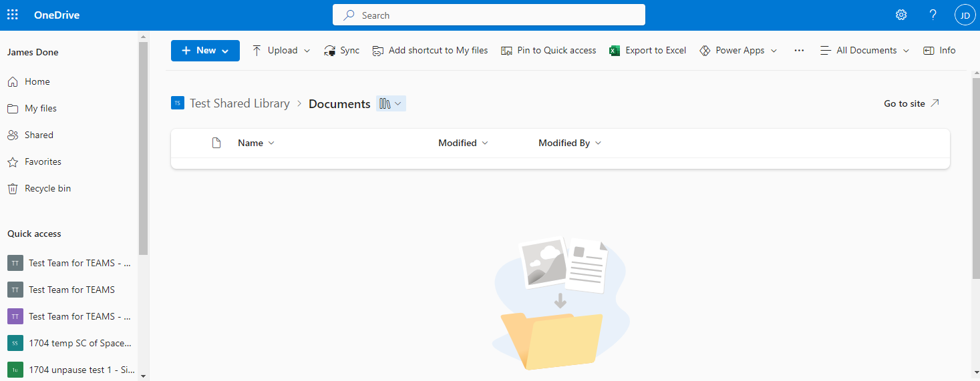
Task: Click the TS site logo icon
Action: click(x=178, y=103)
